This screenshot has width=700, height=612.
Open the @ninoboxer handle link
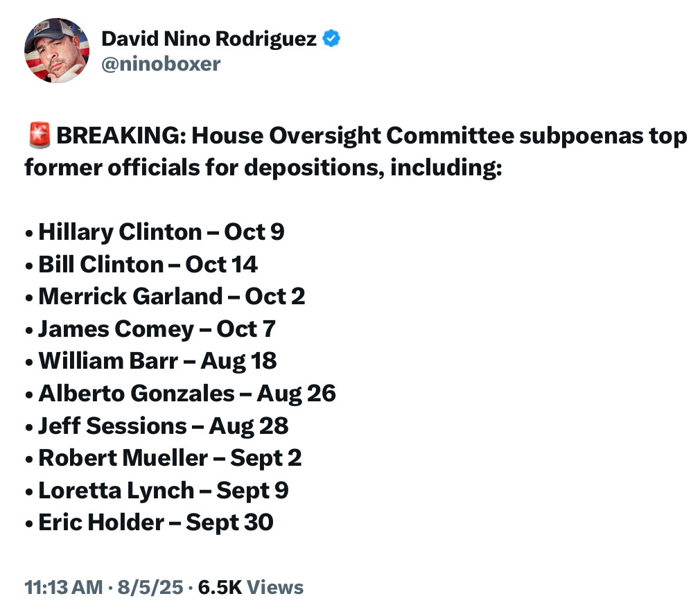pos(161,64)
